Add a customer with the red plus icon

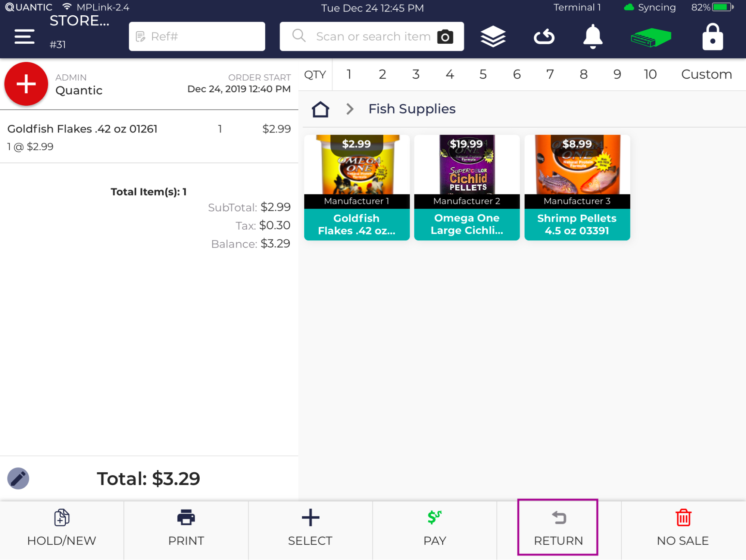tap(26, 84)
